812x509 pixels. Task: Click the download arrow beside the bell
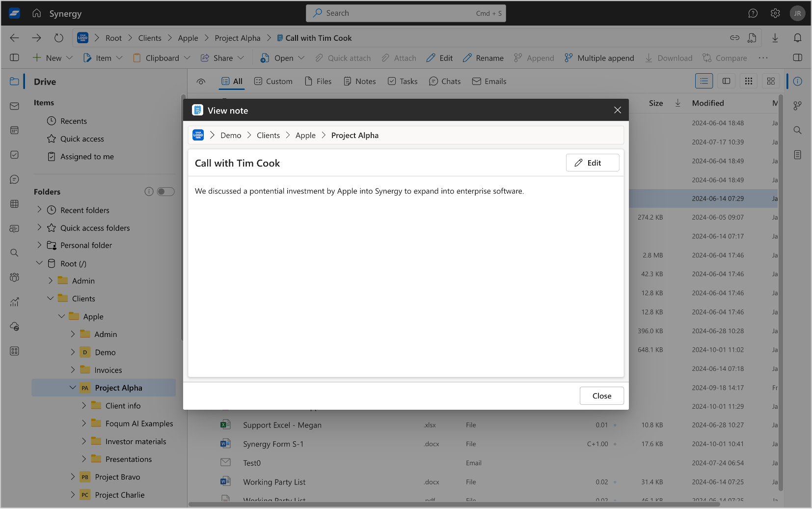coord(775,38)
